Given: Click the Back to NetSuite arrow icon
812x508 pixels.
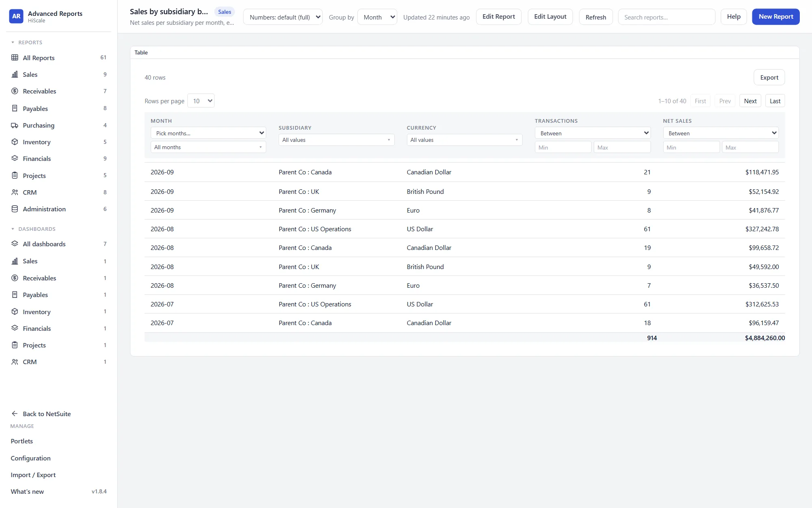Looking at the screenshot, I should [15, 414].
